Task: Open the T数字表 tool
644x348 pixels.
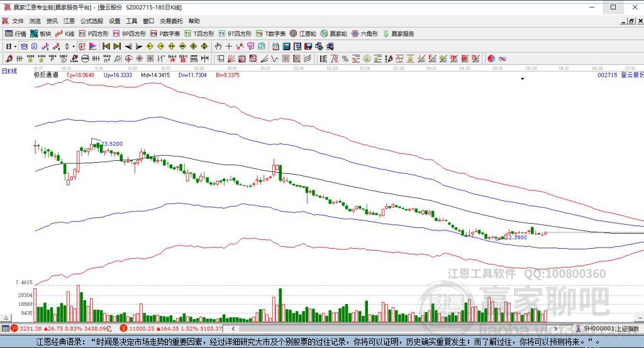Action: point(270,34)
